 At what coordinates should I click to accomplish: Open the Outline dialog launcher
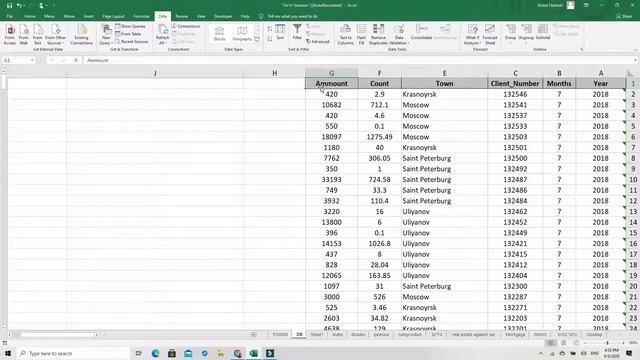(582, 49)
